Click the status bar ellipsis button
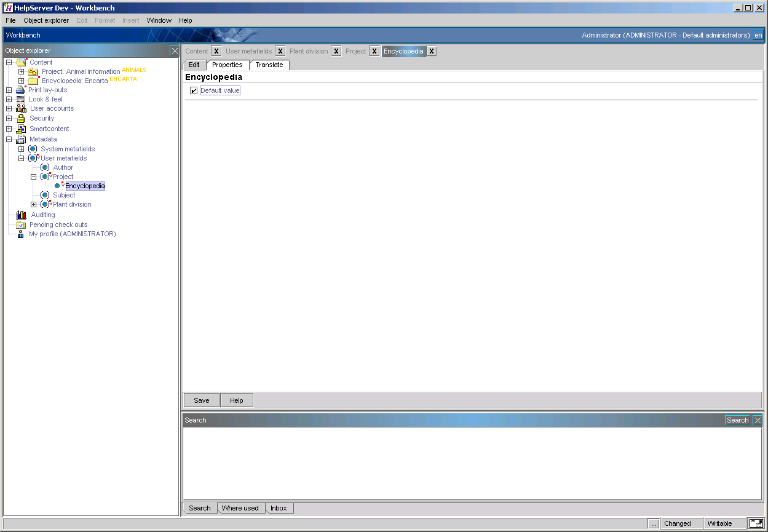The width and height of the screenshot is (768, 532). (x=654, y=523)
